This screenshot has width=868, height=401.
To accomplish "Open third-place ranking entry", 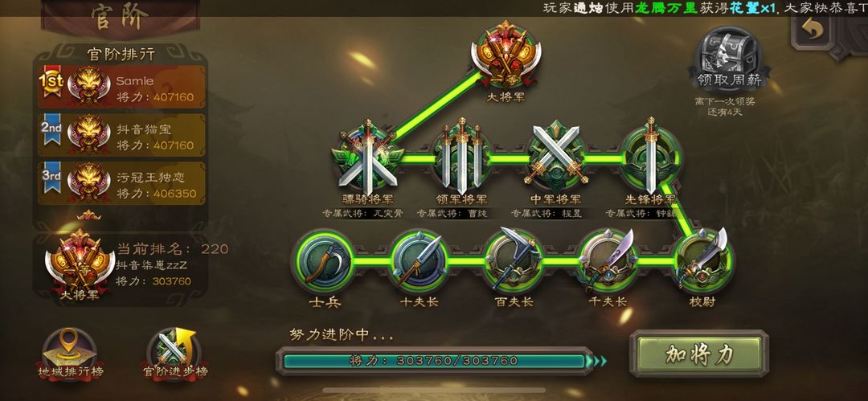I will click(x=121, y=182).
